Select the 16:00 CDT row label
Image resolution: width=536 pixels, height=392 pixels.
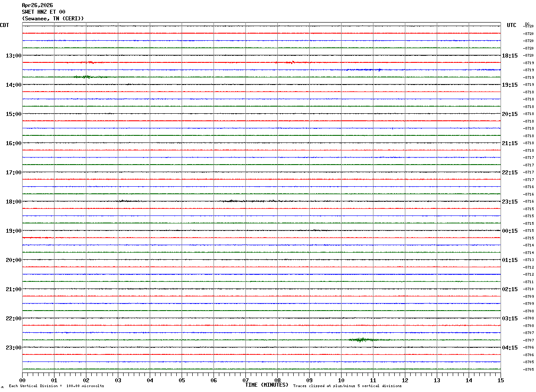(13, 143)
